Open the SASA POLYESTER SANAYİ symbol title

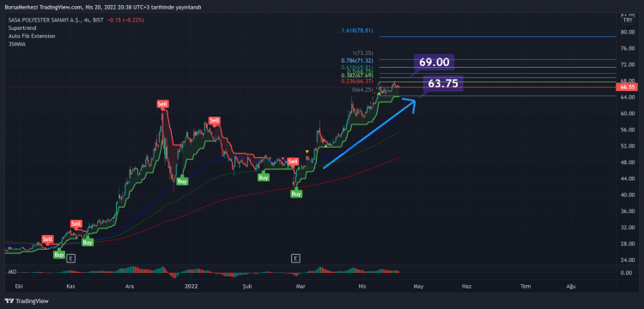[x=45, y=20]
